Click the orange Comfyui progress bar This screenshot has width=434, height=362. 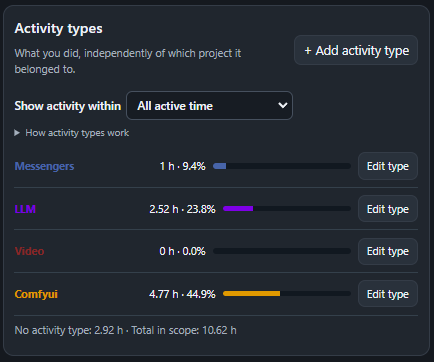287,294
